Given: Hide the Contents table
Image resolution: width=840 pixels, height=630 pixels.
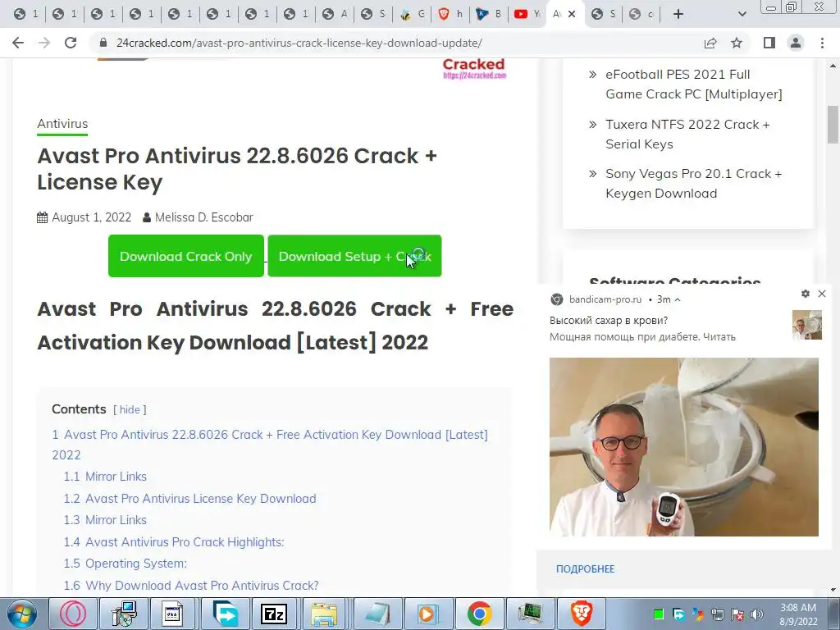Looking at the screenshot, I should (130, 409).
